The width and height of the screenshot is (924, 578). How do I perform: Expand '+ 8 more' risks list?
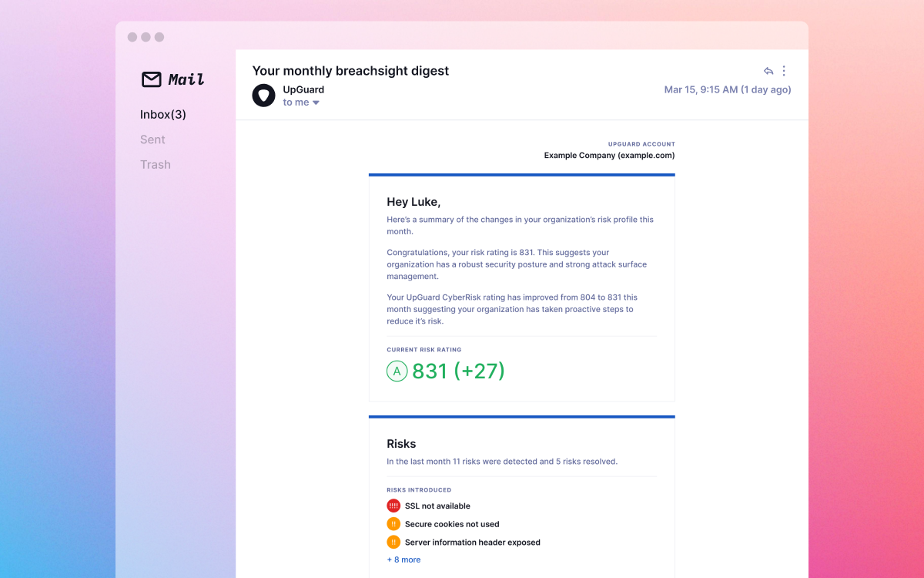pyautogui.click(x=403, y=559)
